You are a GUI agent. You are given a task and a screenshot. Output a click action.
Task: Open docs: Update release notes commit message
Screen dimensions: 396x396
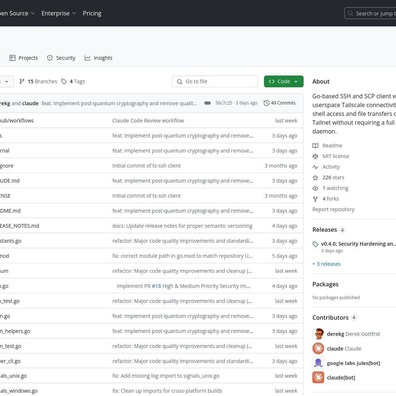pos(182,226)
